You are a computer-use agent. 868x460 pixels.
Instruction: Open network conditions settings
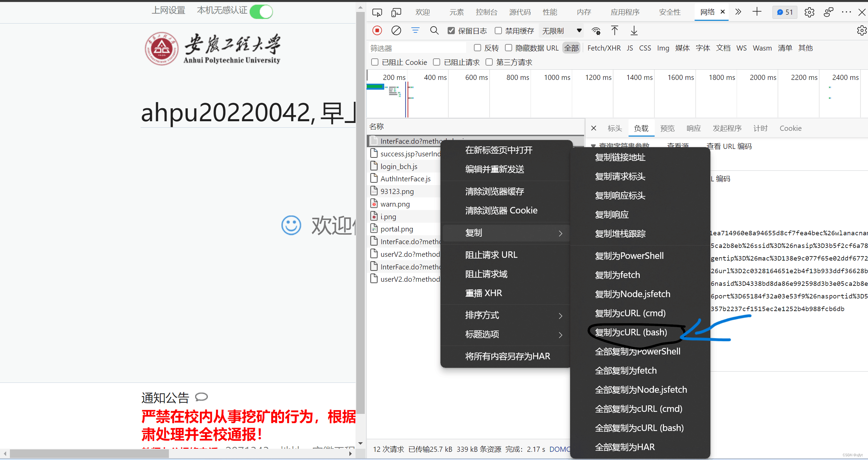pos(596,30)
